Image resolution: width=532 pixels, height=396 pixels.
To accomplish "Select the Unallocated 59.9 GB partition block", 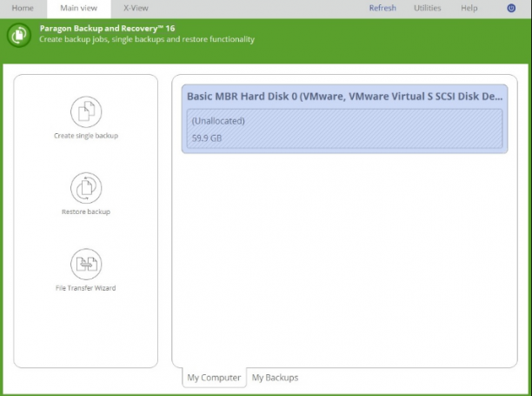I will pyautogui.click(x=345, y=129).
